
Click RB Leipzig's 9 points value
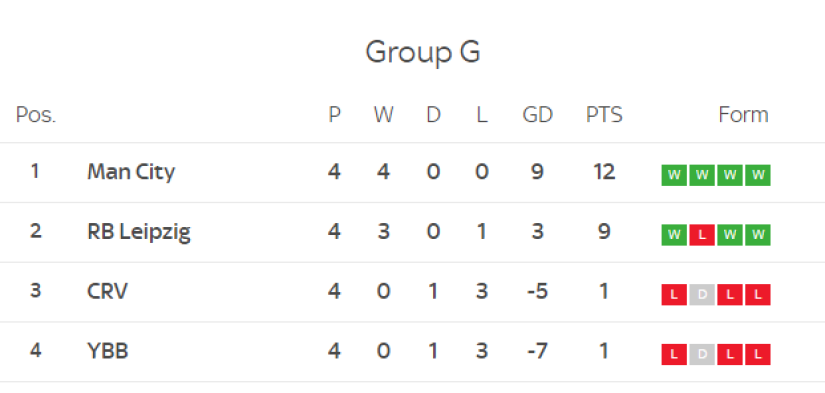pyautogui.click(x=604, y=231)
